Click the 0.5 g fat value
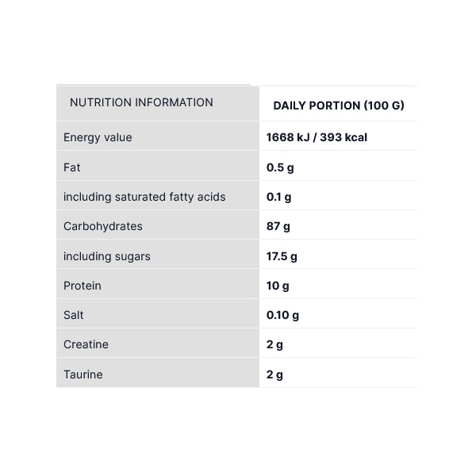The image size is (476, 476). point(280,167)
